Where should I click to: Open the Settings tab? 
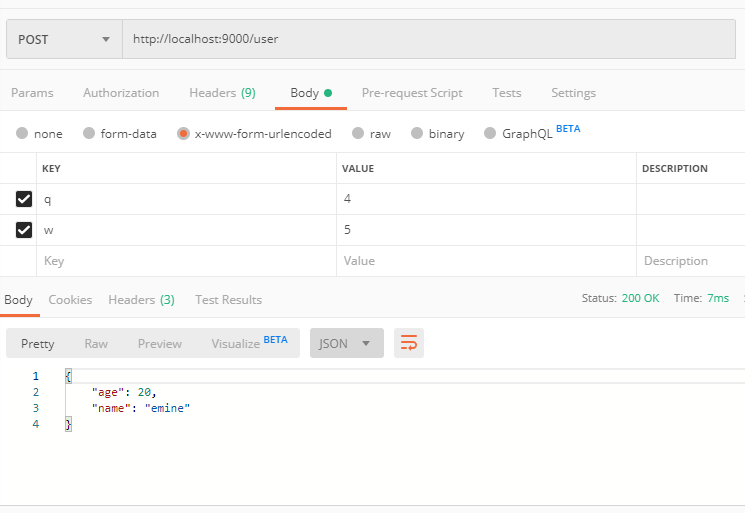coord(573,93)
